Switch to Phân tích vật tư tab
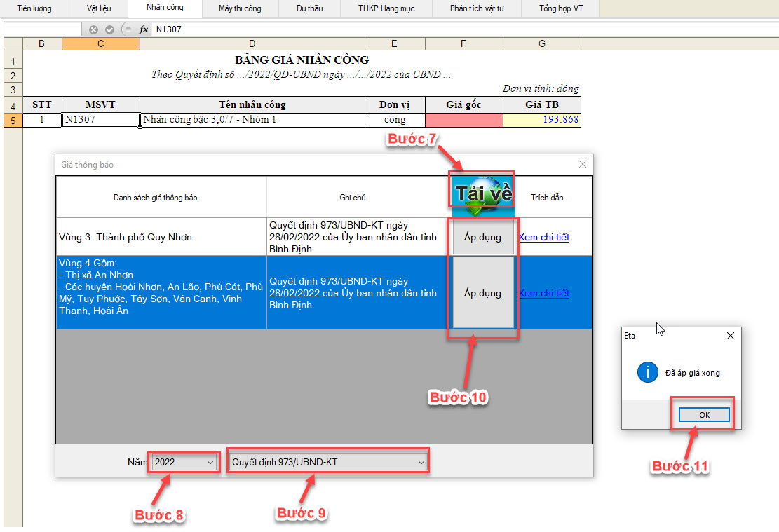Image resolution: width=779 pixels, height=532 pixels. pyautogui.click(x=476, y=8)
